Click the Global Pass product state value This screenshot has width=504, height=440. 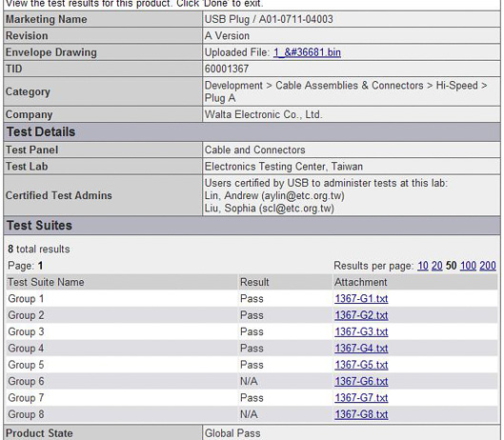(232, 433)
